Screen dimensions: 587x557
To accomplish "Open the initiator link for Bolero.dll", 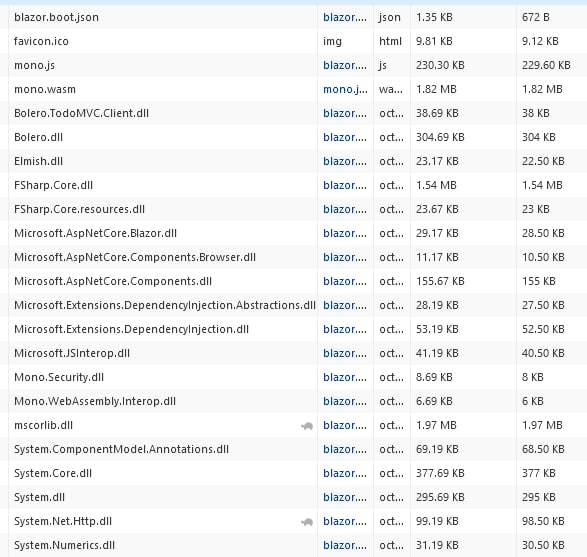I will pos(345,137).
